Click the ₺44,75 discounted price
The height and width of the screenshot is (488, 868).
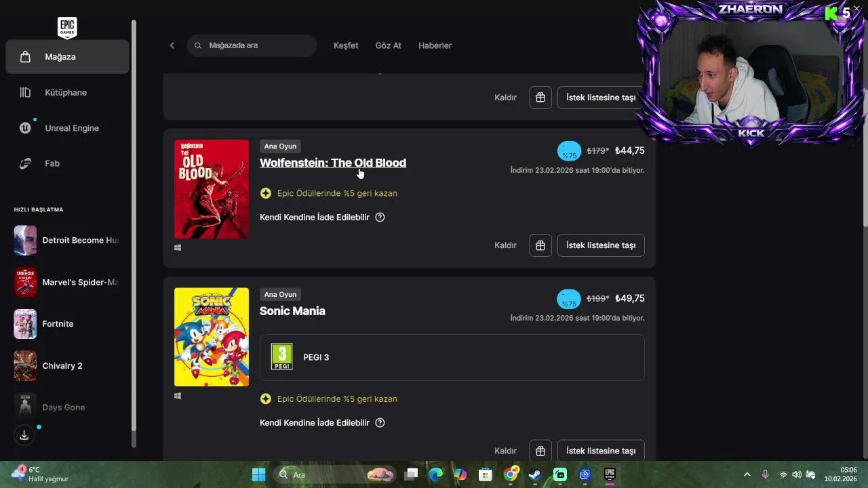(630, 150)
